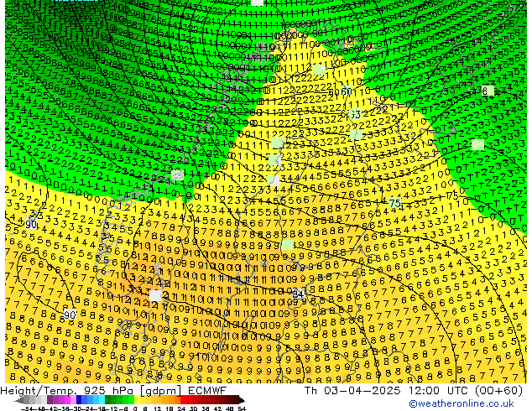Click the grey left arrow tip of the legend
Screen dimensions: 532x411
pos(18,400)
